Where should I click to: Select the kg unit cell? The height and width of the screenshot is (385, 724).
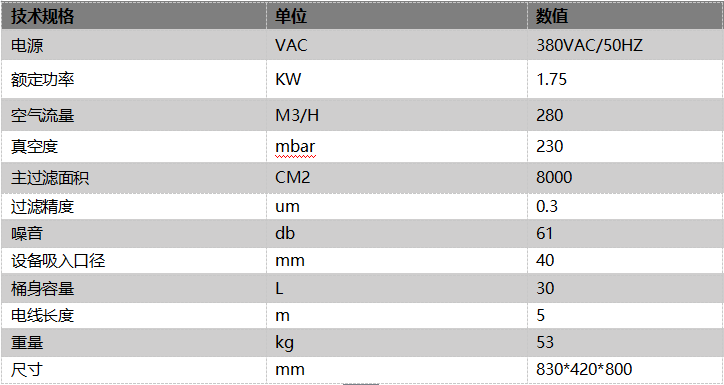point(397,343)
